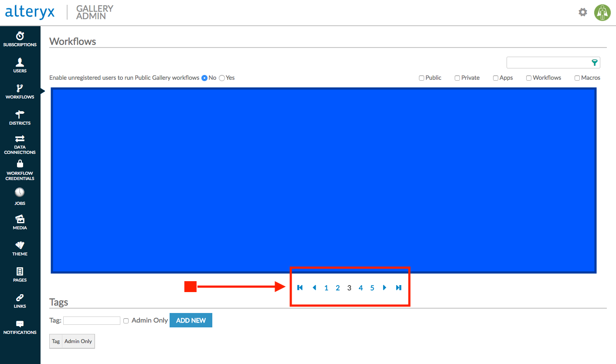Image resolution: width=616 pixels, height=364 pixels.
Task: Open the Districts page
Action: coord(20,118)
